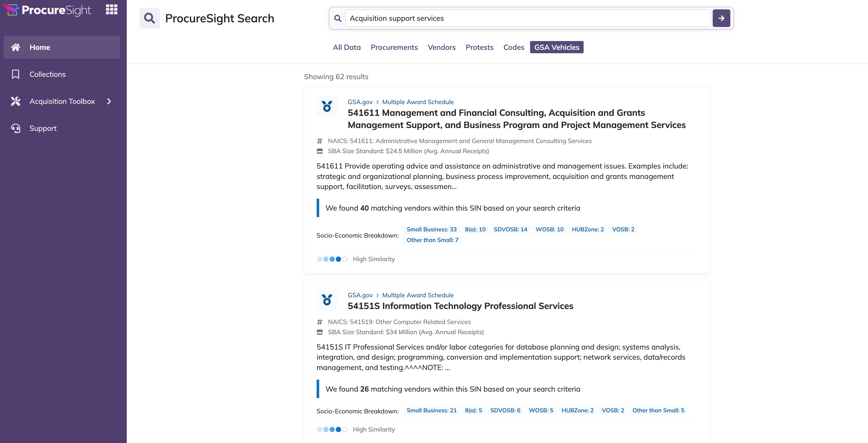
Task: Click the large ProcureSight Search magnifier icon
Action: [x=150, y=18]
